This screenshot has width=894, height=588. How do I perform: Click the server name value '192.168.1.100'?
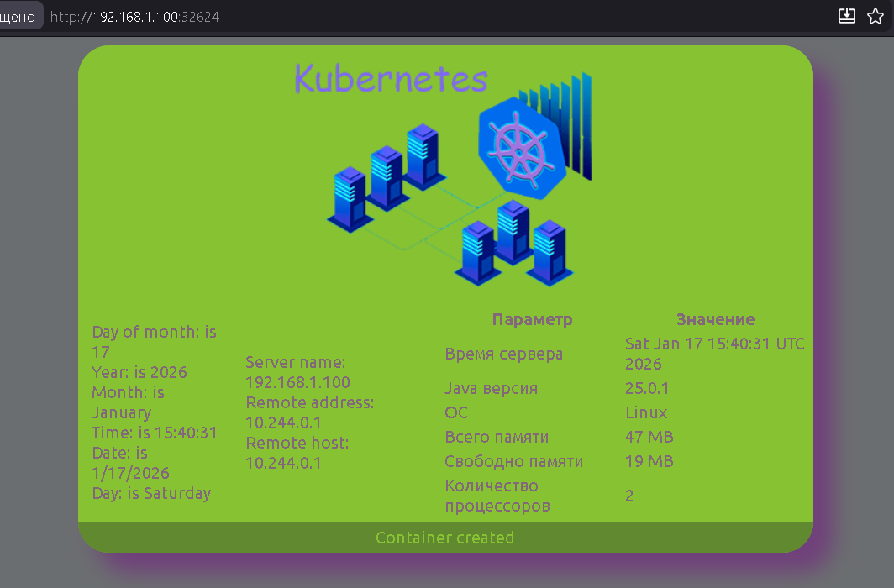coord(297,382)
